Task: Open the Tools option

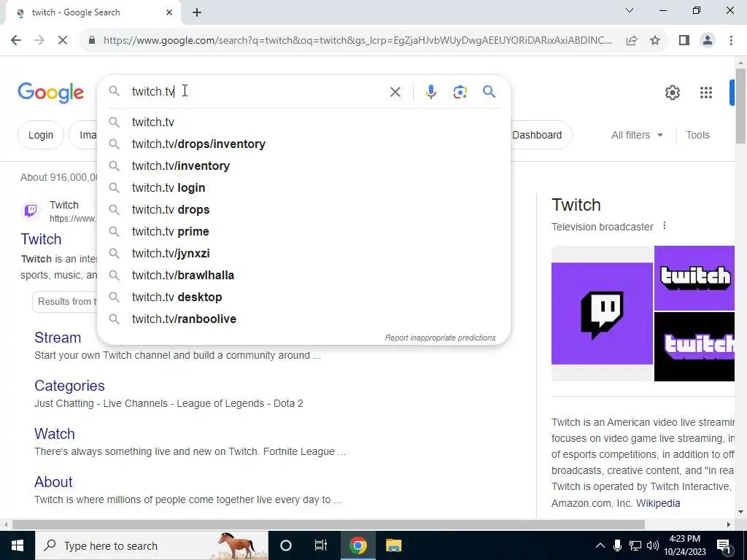Action: tap(697, 135)
